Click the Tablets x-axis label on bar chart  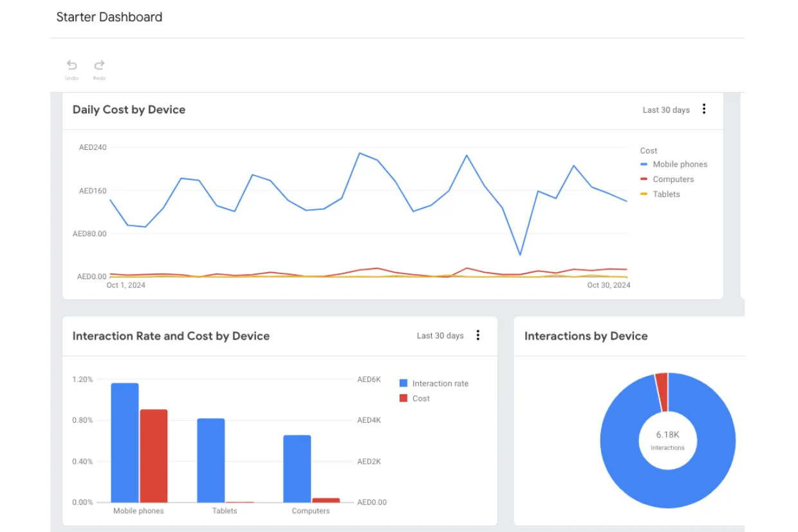pos(225,511)
